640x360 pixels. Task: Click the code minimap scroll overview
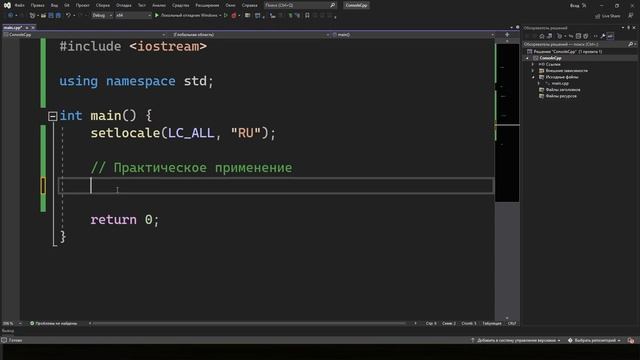pyautogui.click(x=507, y=122)
